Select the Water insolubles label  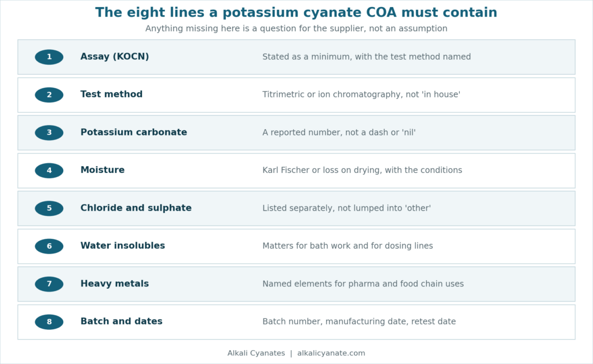[x=123, y=245]
